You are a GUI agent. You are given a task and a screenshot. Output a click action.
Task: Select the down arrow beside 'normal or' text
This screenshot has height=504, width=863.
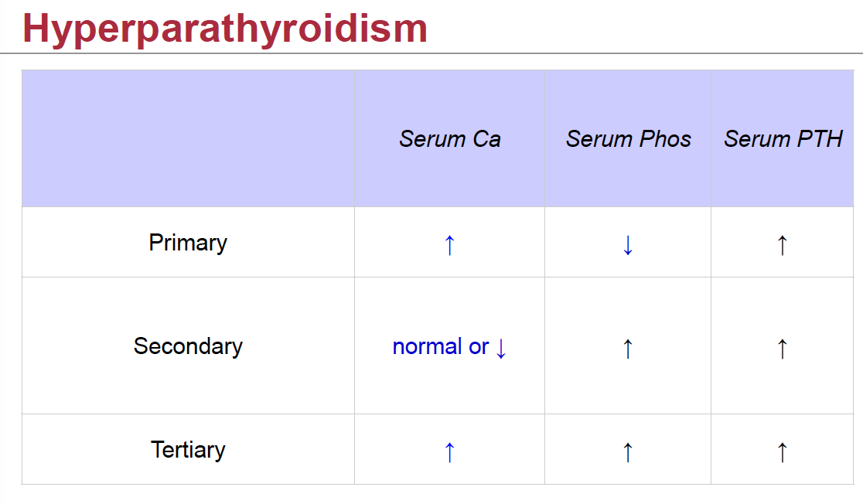501,347
